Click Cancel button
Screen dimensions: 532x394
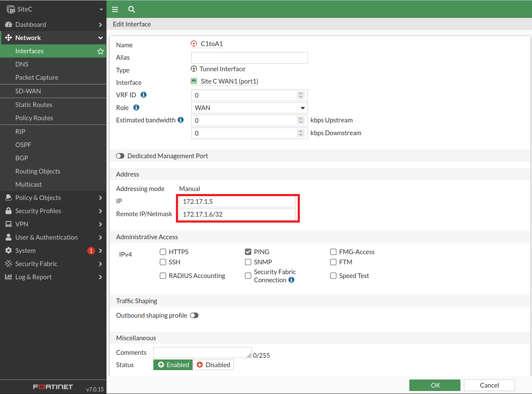pyautogui.click(x=489, y=385)
